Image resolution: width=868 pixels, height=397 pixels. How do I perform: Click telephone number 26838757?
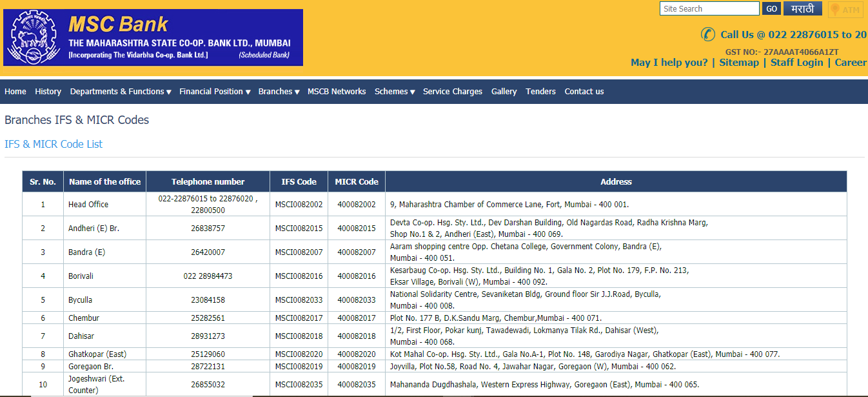pos(208,229)
